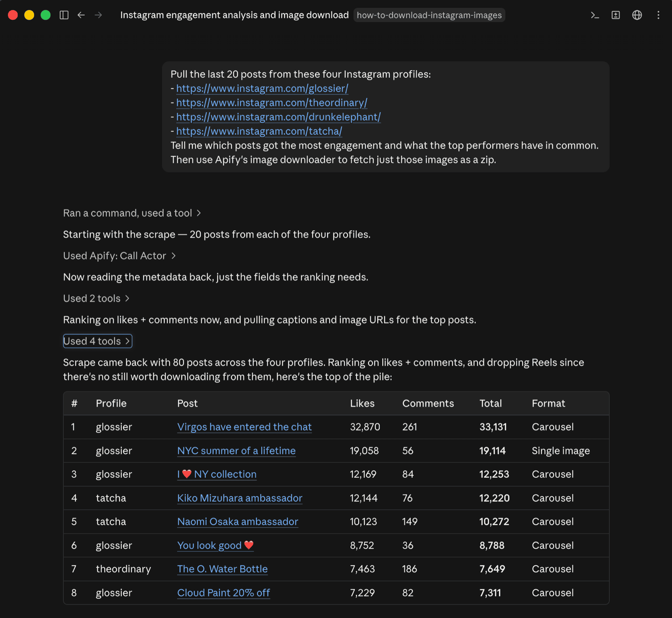Click the 'Now reading the metadata back' line
Viewport: 672px width, 618px height.
215,277
